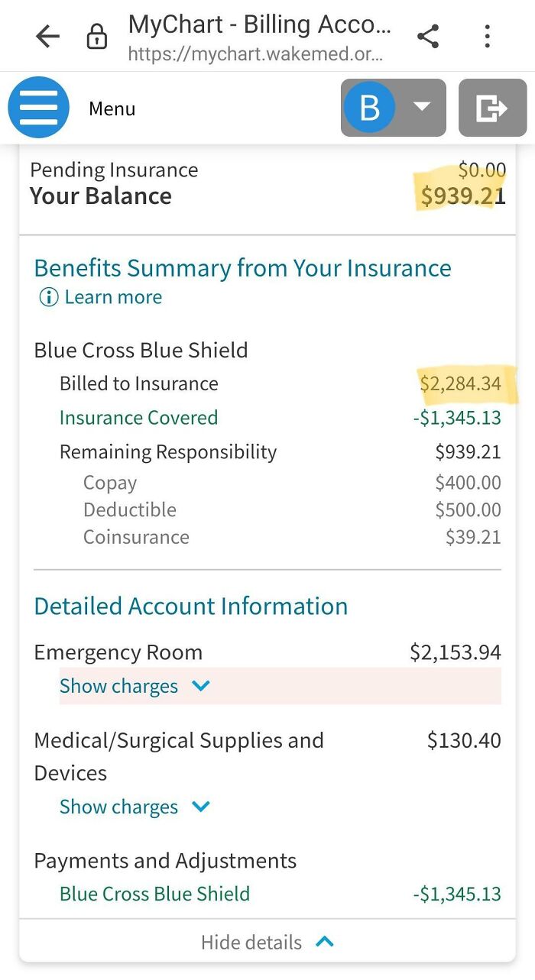Tap the browser back arrow
The image size is (535, 980).
pyautogui.click(x=47, y=36)
